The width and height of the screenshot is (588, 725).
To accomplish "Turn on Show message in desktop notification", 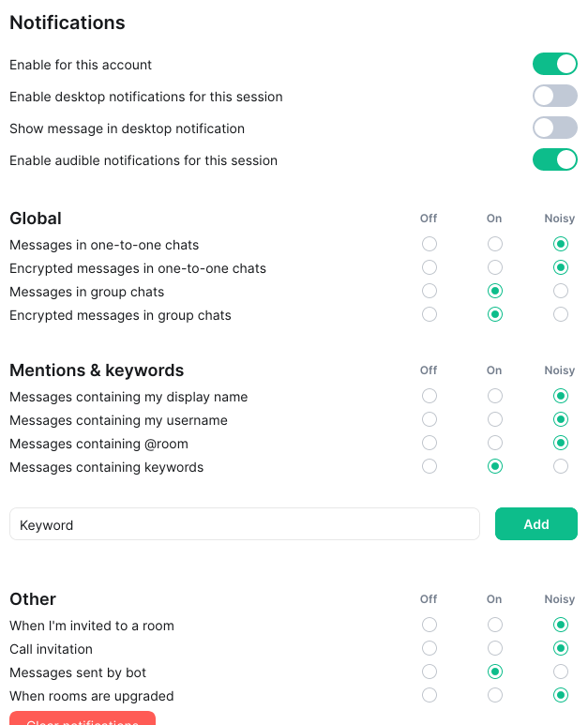I will (x=555, y=128).
